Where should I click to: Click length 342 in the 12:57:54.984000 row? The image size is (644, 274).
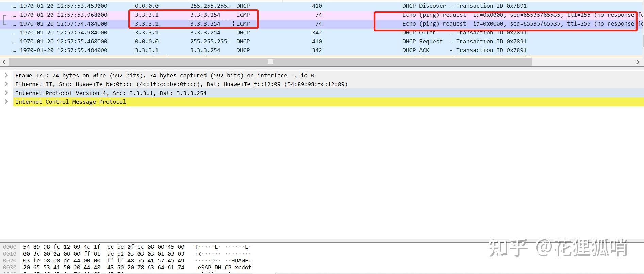[x=317, y=32]
